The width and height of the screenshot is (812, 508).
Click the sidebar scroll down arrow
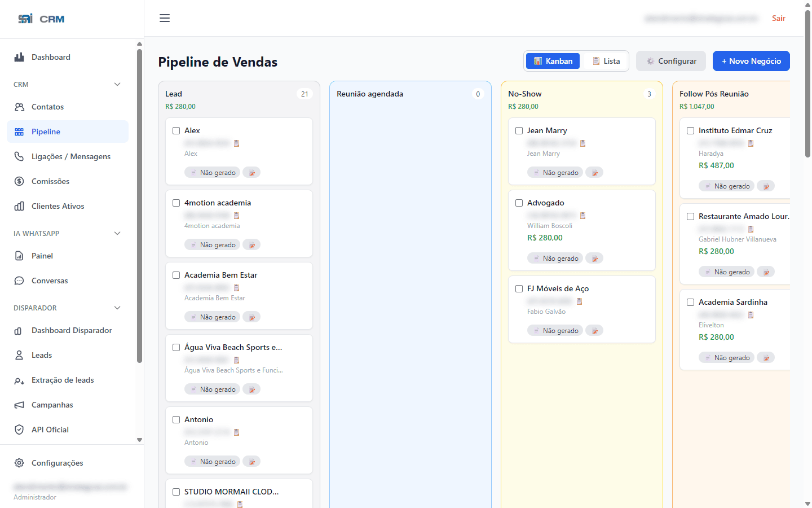point(139,440)
